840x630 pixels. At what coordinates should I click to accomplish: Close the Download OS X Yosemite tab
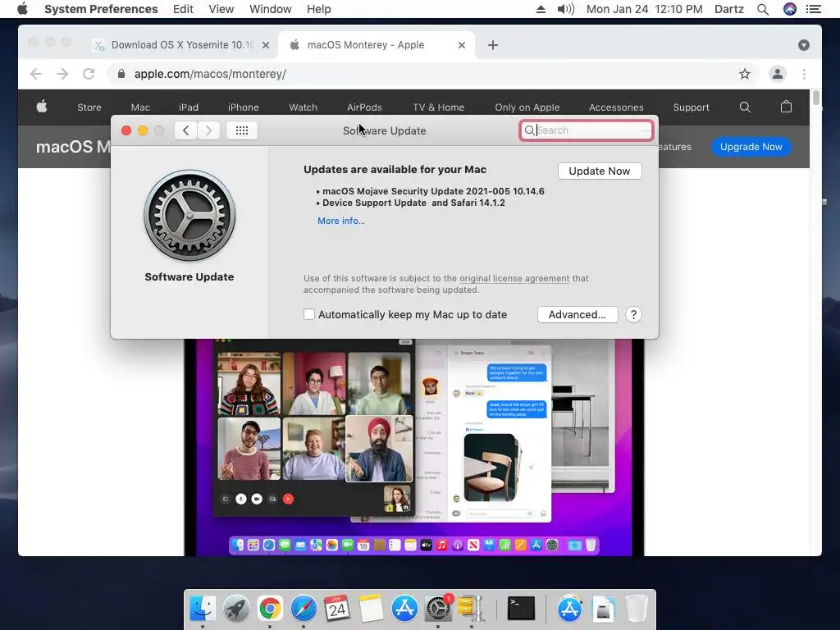pos(266,45)
